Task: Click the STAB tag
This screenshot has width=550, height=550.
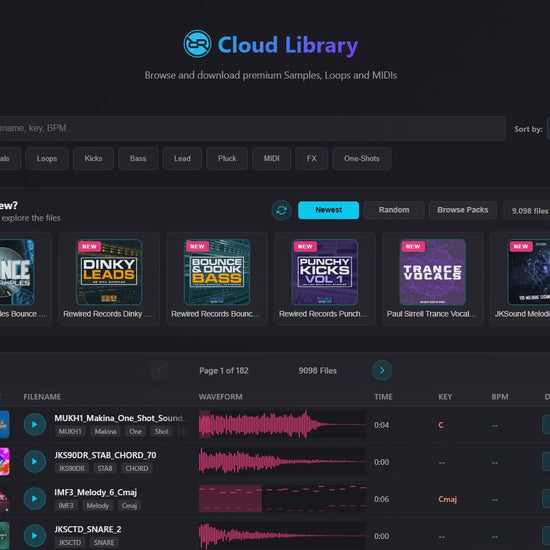Action: (x=105, y=468)
